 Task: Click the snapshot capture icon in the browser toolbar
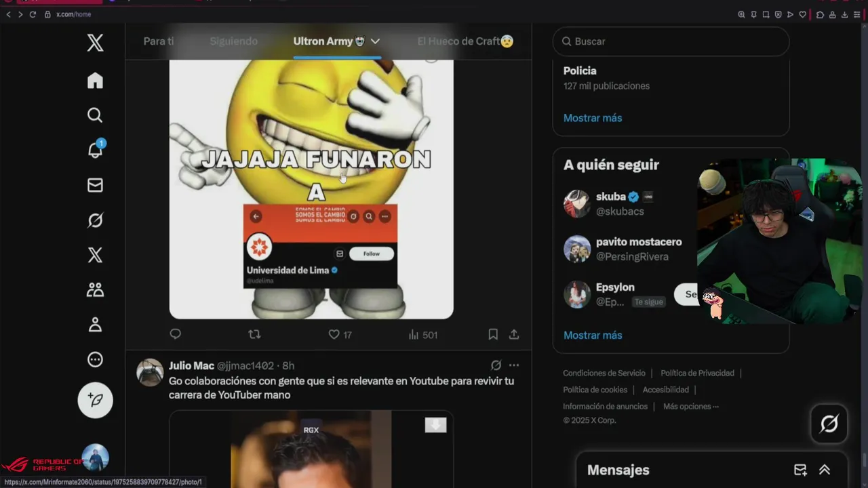[x=766, y=14]
